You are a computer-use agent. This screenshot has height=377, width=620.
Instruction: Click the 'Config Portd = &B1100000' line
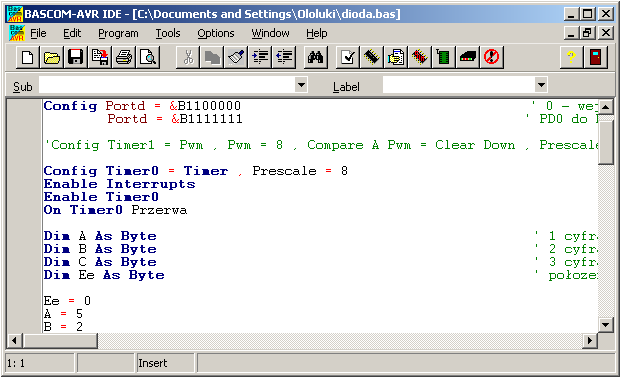(142, 106)
